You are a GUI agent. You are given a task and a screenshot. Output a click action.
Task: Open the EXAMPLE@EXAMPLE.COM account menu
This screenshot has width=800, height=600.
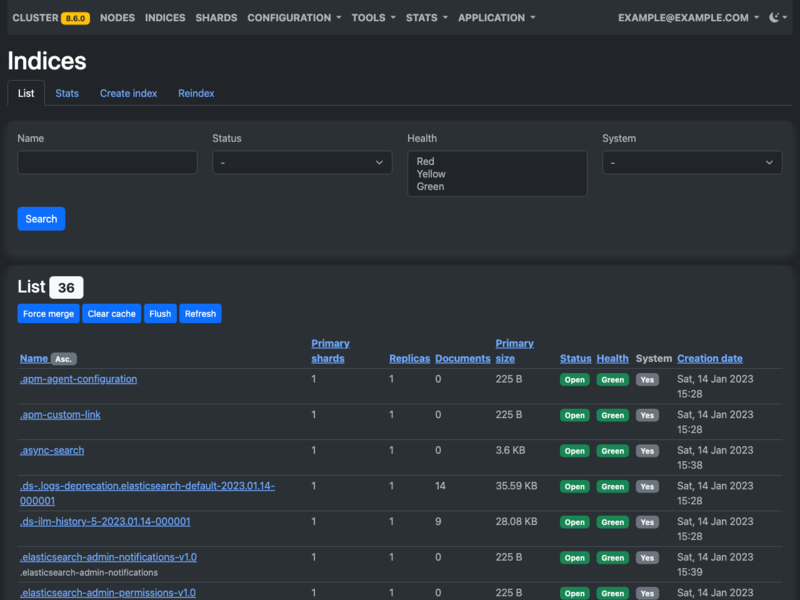[x=685, y=17]
